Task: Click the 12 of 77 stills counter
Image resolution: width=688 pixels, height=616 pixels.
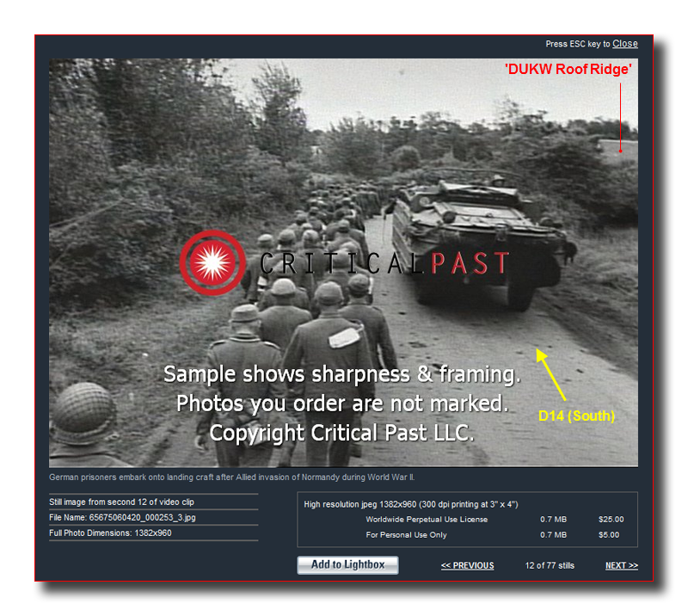Action: (x=550, y=565)
